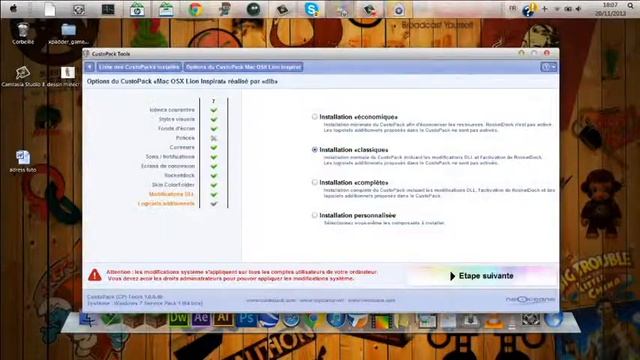Open Skype from the top bar
Image resolution: width=640 pixels, height=360 pixels.
(311, 9)
